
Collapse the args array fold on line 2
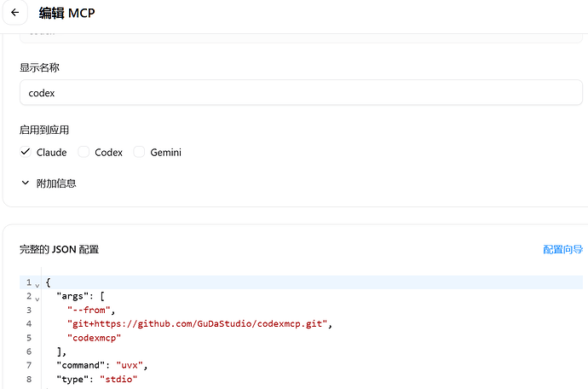click(37, 299)
